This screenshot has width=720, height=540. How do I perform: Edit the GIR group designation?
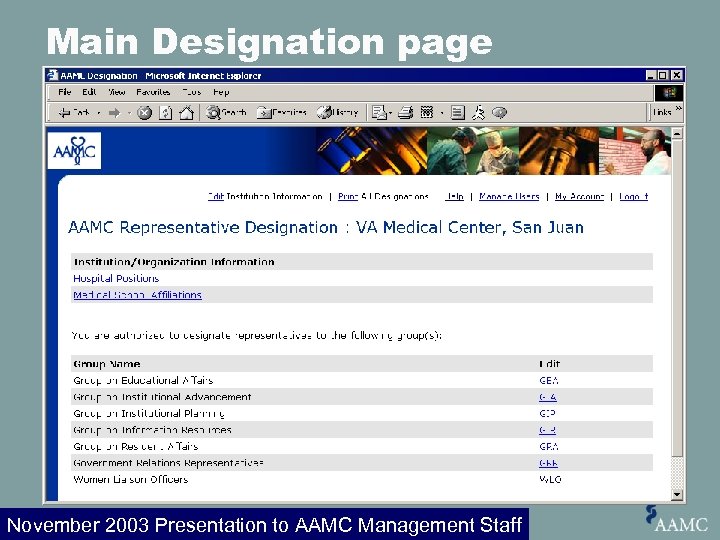coord(547,430)
